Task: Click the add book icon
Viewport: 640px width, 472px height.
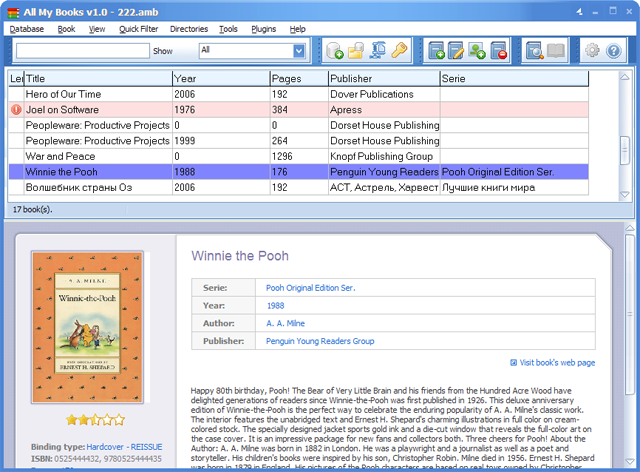Action: coord(436,51)
